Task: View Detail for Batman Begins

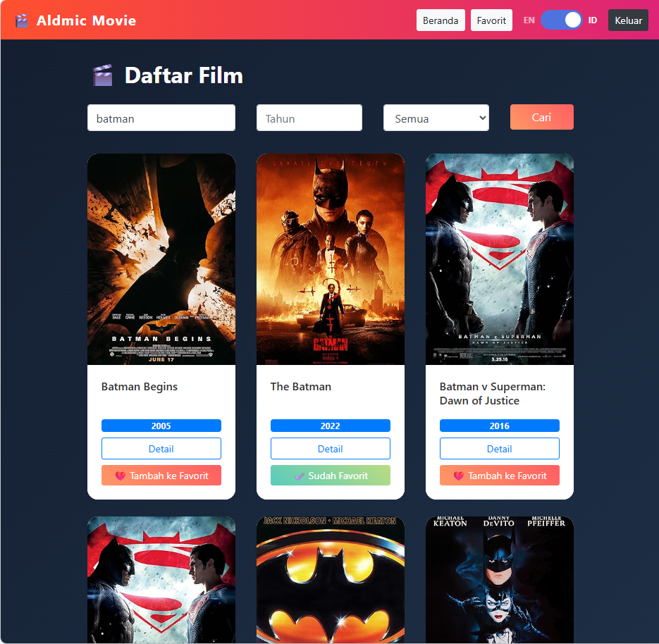Action: [161, 448]
